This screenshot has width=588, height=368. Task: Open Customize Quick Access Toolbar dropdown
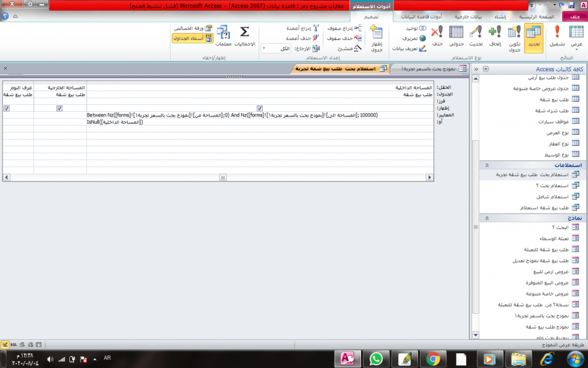point(532,6)
